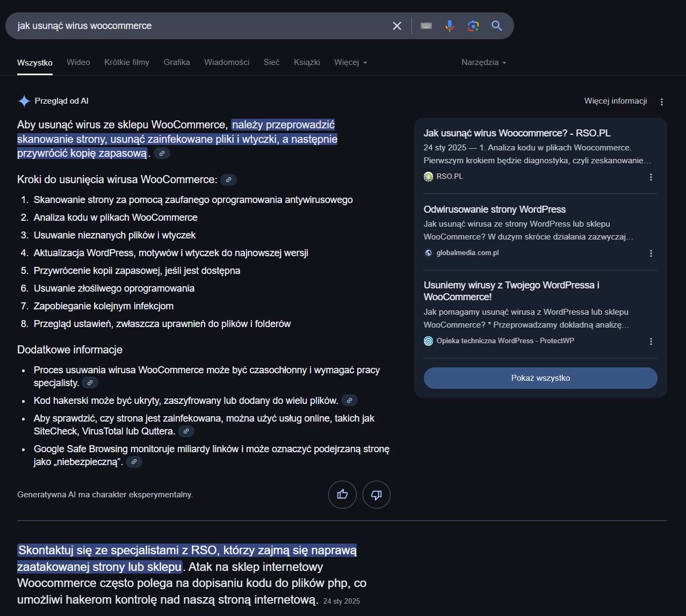686x616 pixels.
Task: Click the magnifying glass search icon
Action: 497,26
